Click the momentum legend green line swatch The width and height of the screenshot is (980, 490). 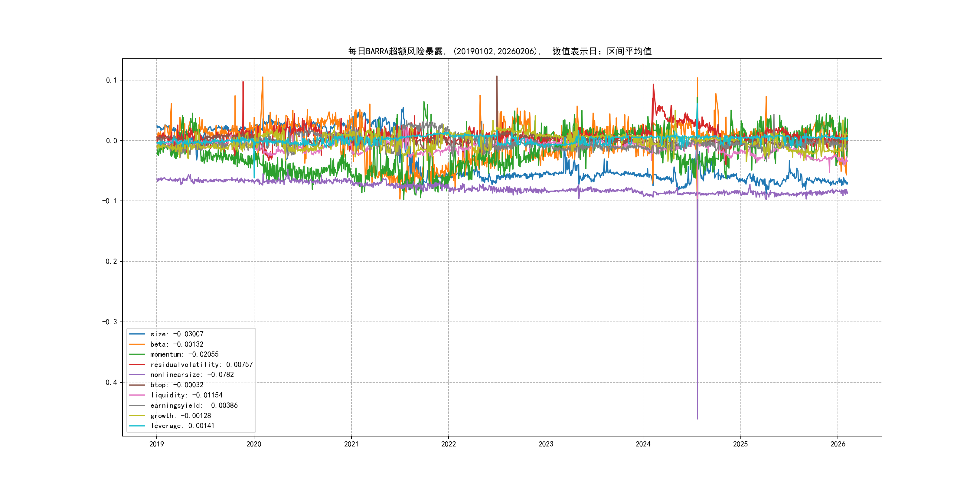tap(137, 354)
